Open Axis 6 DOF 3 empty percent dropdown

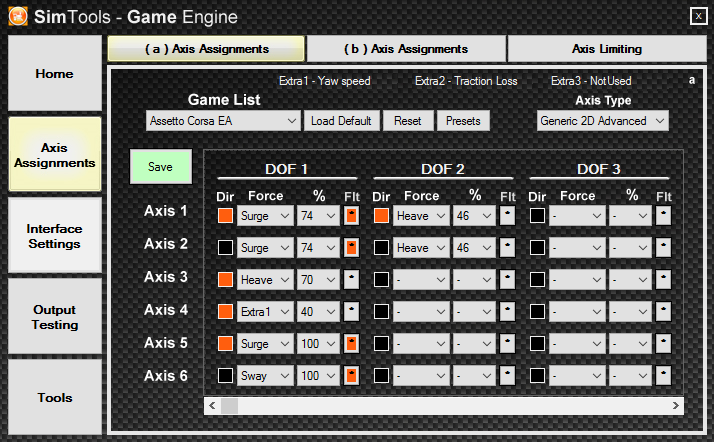click(631, 376)
